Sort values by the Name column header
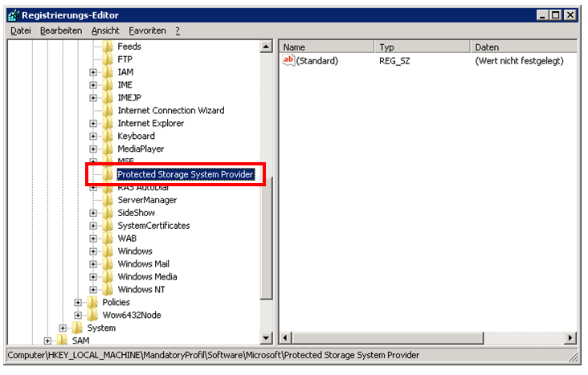This screenshot has height=375, width=588. (325, 47)
